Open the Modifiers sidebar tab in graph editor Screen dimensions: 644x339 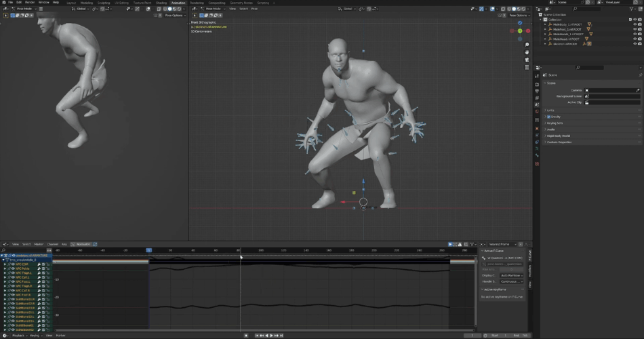[530, 271]
